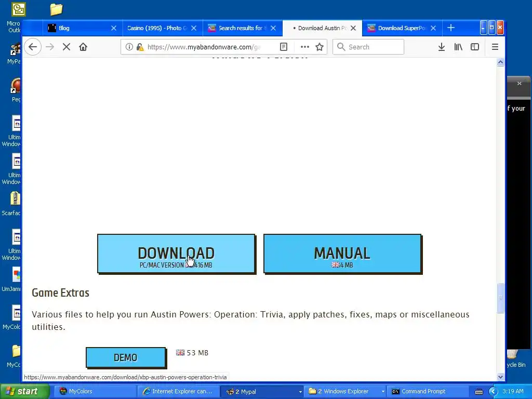Viewport: 532px width, 399px height.
Task: Click the padlock warning icon
Action: 140,47
